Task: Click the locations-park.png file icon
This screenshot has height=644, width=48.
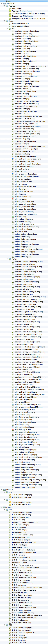Action: pyautogui.click(x=13, y=114)
